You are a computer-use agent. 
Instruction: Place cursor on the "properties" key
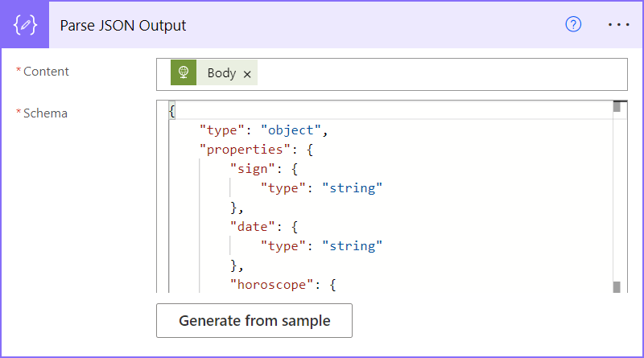pos(233,149)
